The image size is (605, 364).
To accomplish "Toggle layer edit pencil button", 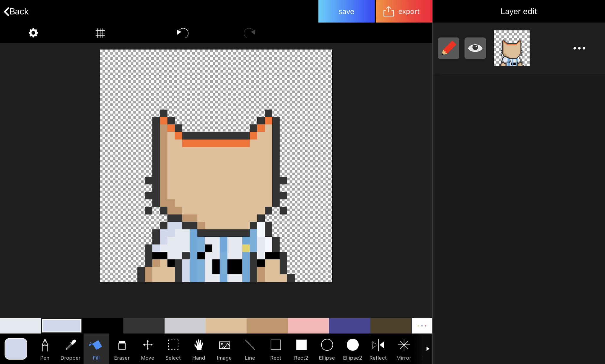I will tap(448, 48).
